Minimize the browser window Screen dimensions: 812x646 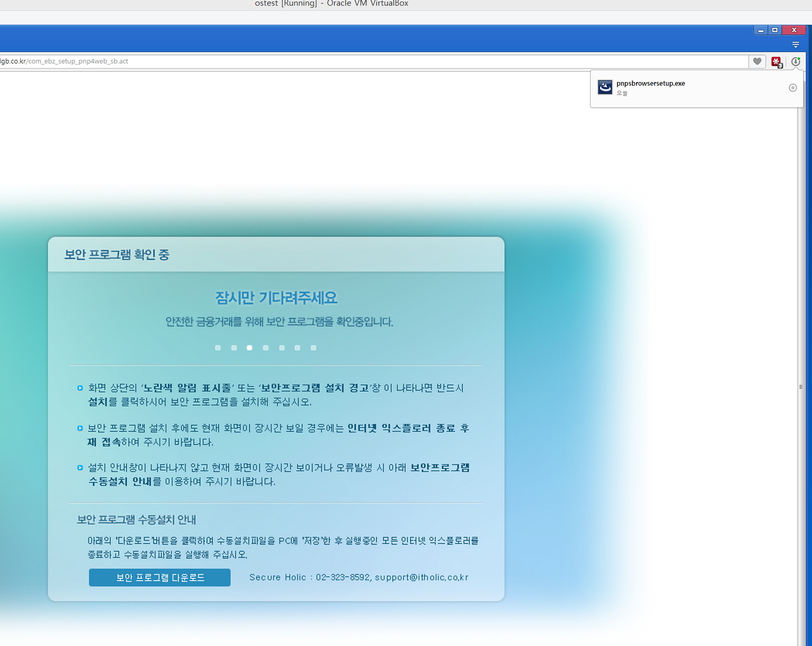760,30
